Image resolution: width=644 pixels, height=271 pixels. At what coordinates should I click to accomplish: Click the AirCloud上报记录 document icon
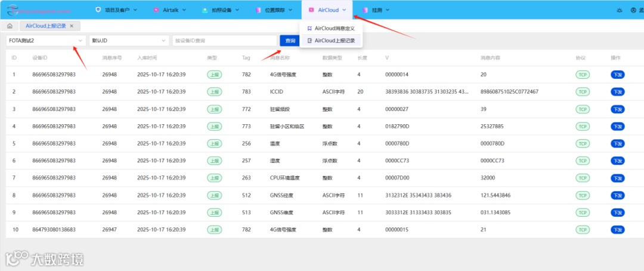[309, 41]
